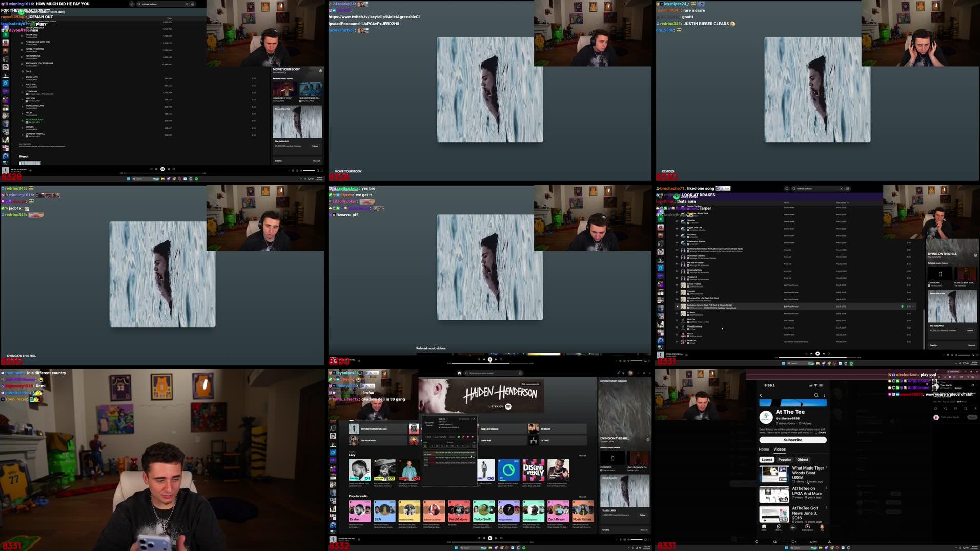Follow The Kid LAROI in the LOOK AT DRAKES frame
This screenshot has width=980, height=551.
coord(970,330)
